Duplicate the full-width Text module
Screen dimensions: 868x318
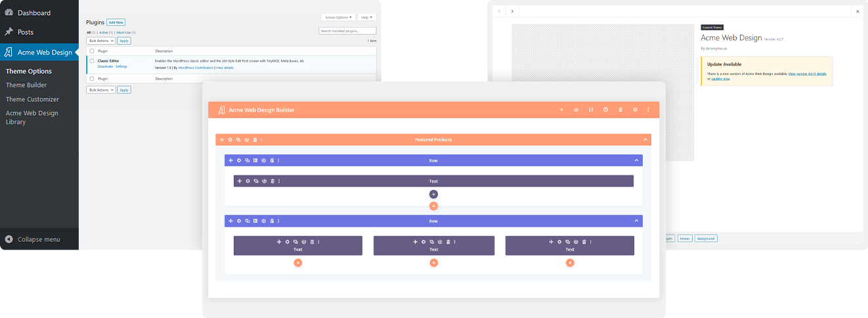[x=256, y=181]
